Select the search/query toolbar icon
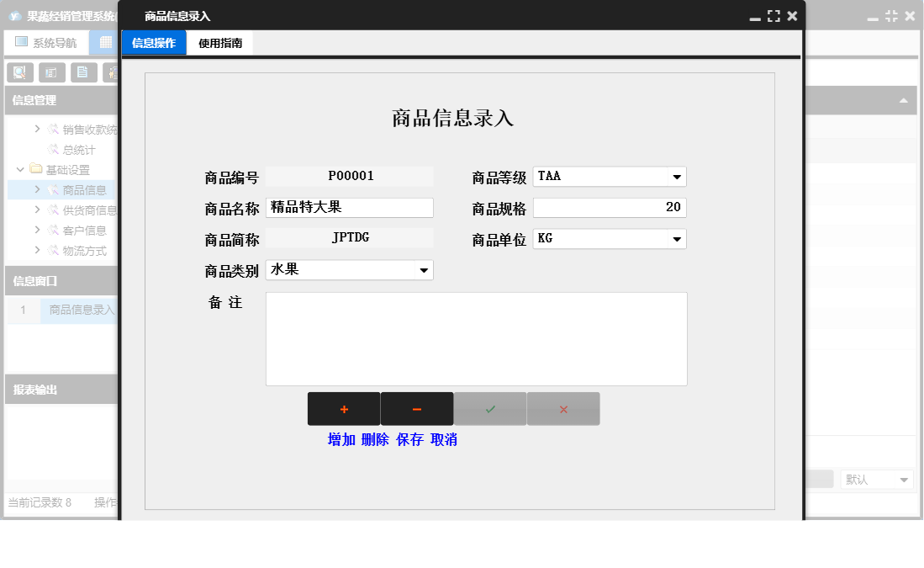 click(19, 72)
